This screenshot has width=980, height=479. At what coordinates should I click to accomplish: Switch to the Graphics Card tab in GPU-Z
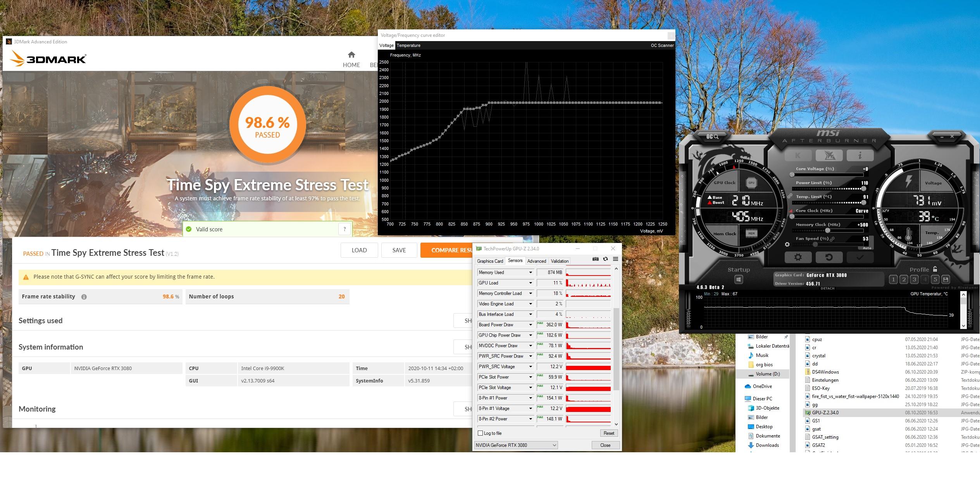tap(490, 261)
